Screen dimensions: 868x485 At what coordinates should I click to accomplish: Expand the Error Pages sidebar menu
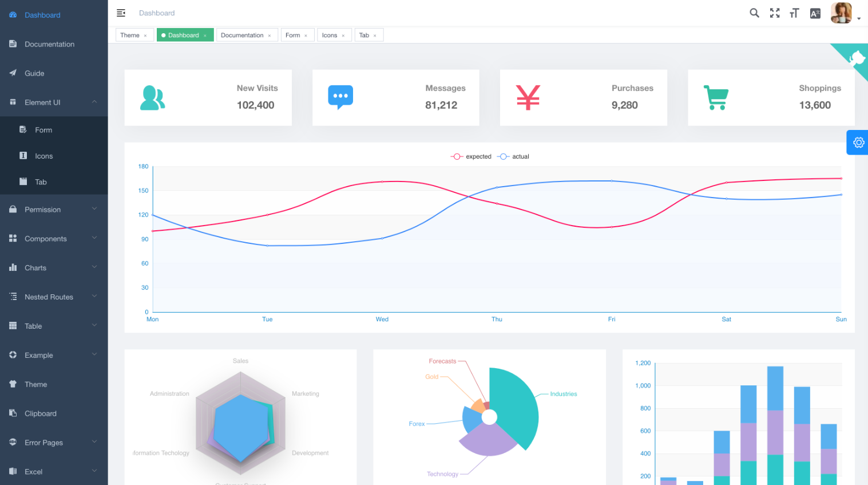[54, 442]
